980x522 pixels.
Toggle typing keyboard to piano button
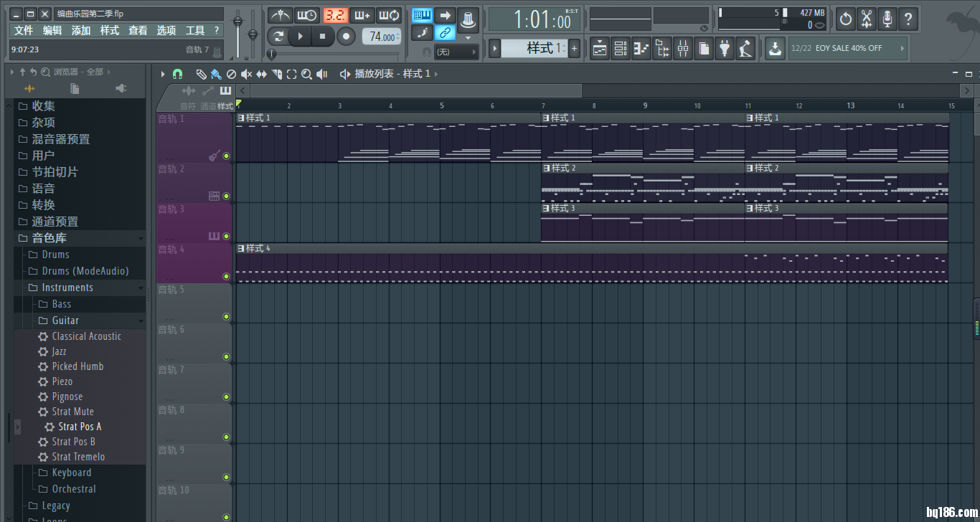[x=422, y=15]
